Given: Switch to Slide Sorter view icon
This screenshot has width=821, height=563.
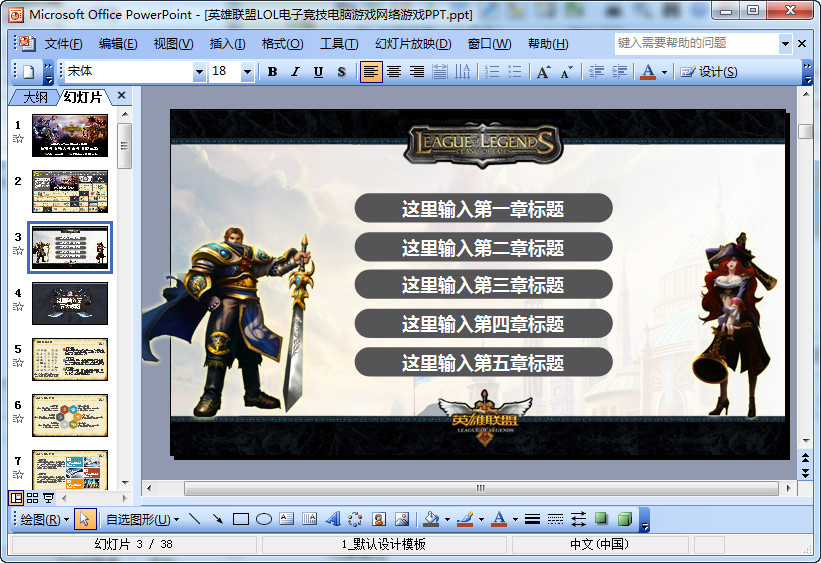Looking at the screenshot, I should 32,498.
